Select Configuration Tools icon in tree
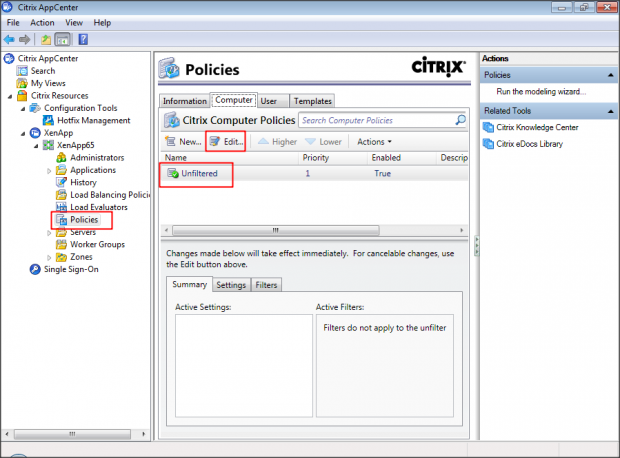This screenshot has width=620, height=458. [x=35, y=108]
